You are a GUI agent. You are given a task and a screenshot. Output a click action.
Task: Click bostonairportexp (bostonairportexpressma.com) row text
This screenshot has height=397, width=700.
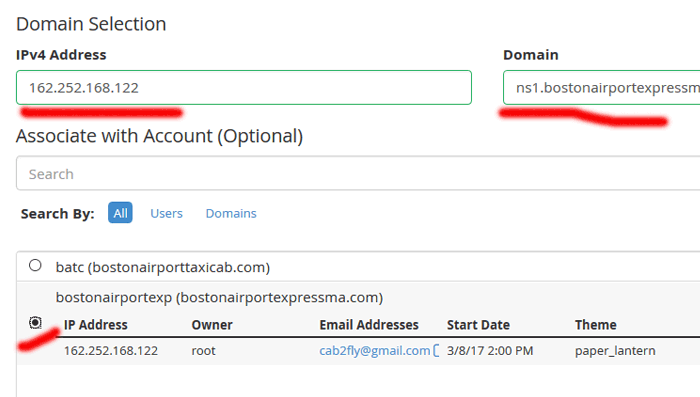(x=219, y=297)
